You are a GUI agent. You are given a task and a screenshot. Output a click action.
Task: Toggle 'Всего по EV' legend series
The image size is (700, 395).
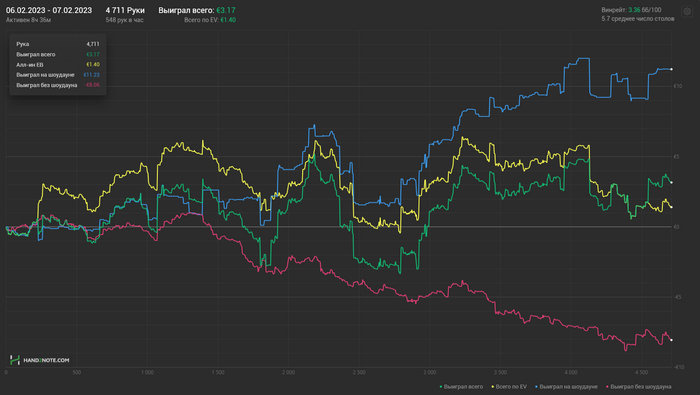(509, 387)
